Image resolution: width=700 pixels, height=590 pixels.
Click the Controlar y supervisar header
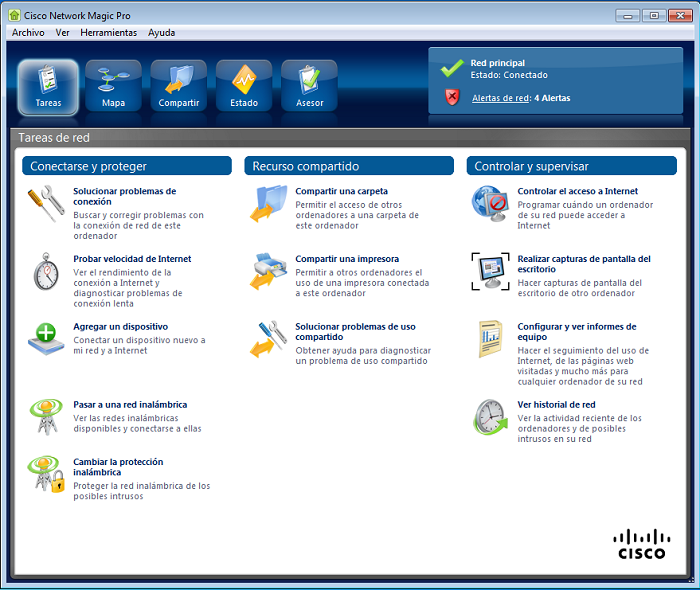coord(571,166)
